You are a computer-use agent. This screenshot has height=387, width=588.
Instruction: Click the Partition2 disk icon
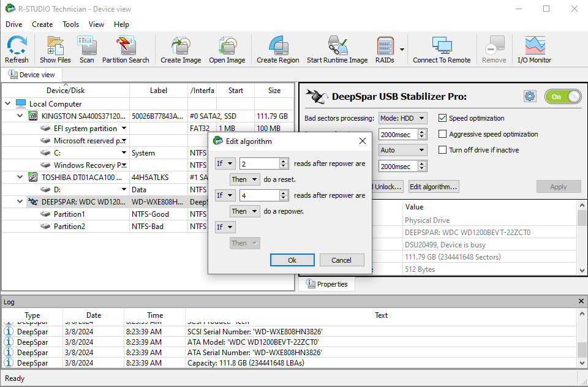click(x=45, y=227)
